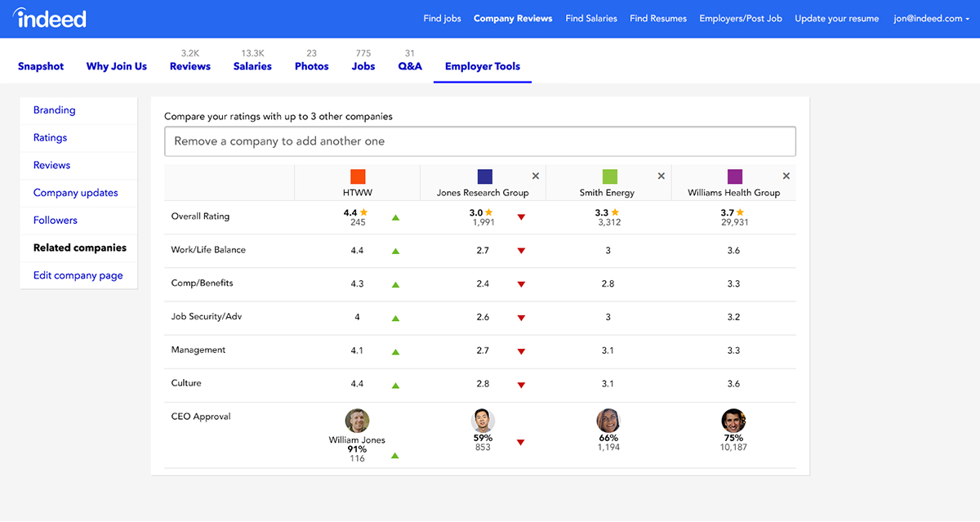
Task: Click green up arrow in CEO Approval row
Action: (395, 455)
